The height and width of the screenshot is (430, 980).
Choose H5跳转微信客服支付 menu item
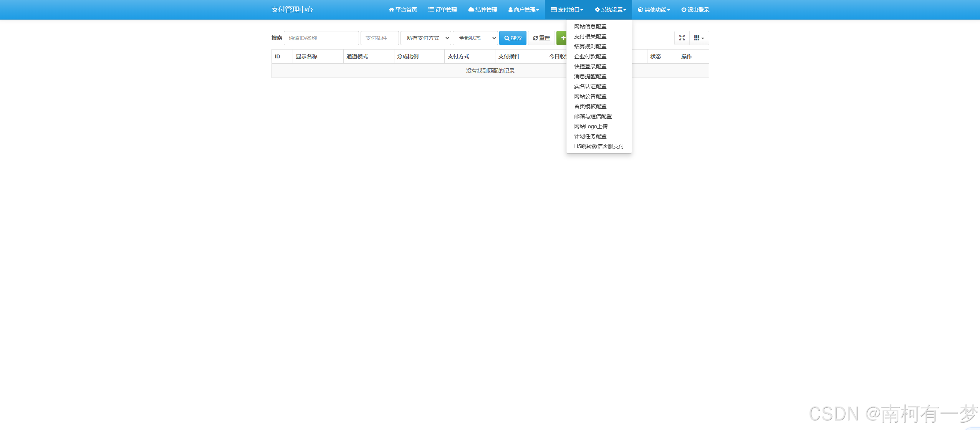point(599,146)
